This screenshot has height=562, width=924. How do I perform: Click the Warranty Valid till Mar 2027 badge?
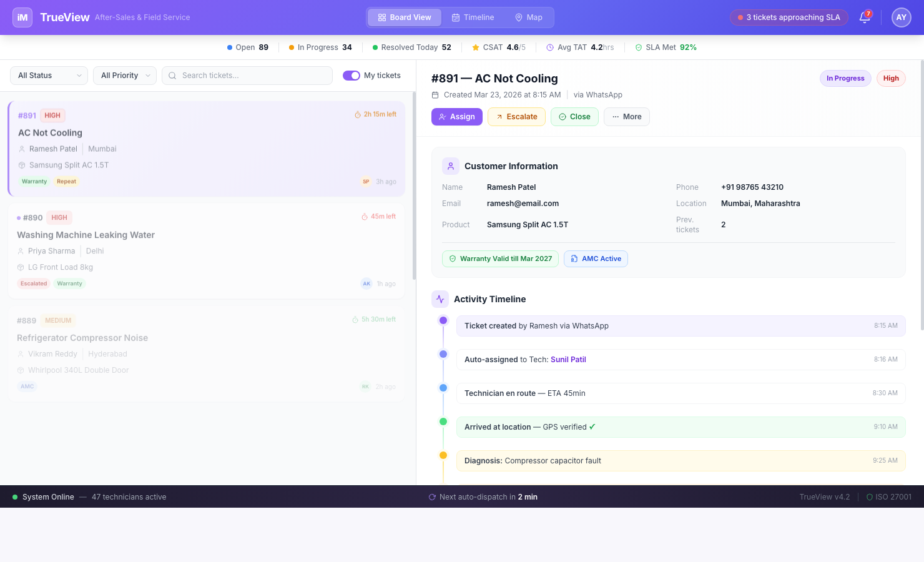499,259
